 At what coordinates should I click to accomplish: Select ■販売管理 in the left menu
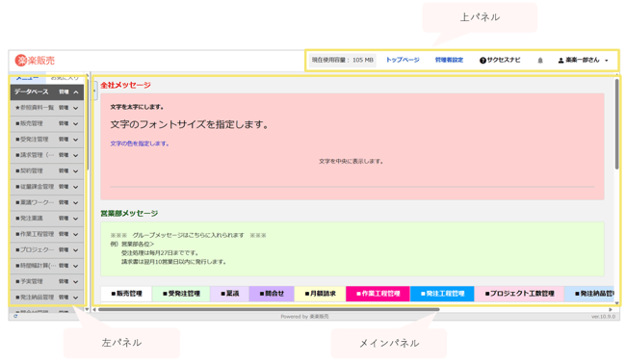click(29, 123)
